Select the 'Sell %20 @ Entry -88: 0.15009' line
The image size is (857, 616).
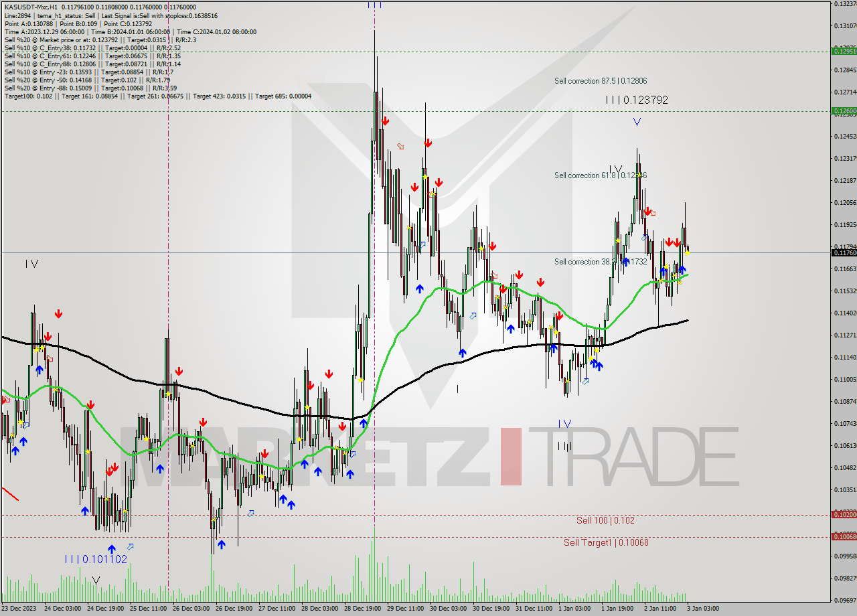(x=90, y=88)
